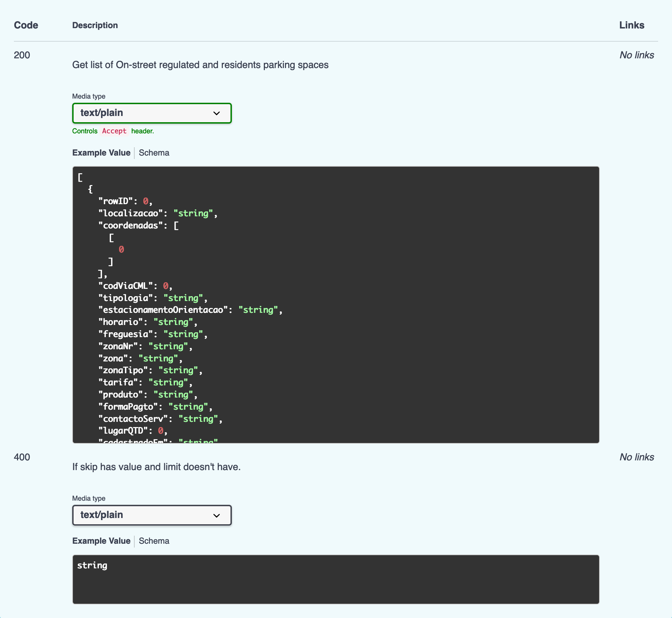
Task: Click the 400 response code
Action: coord(22,457)
